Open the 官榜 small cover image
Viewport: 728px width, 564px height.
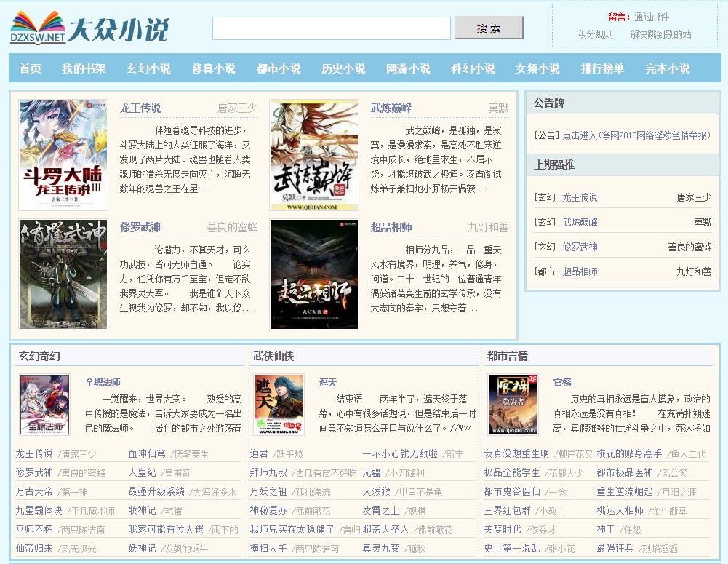pyautogui.click(x=513, y=405)
